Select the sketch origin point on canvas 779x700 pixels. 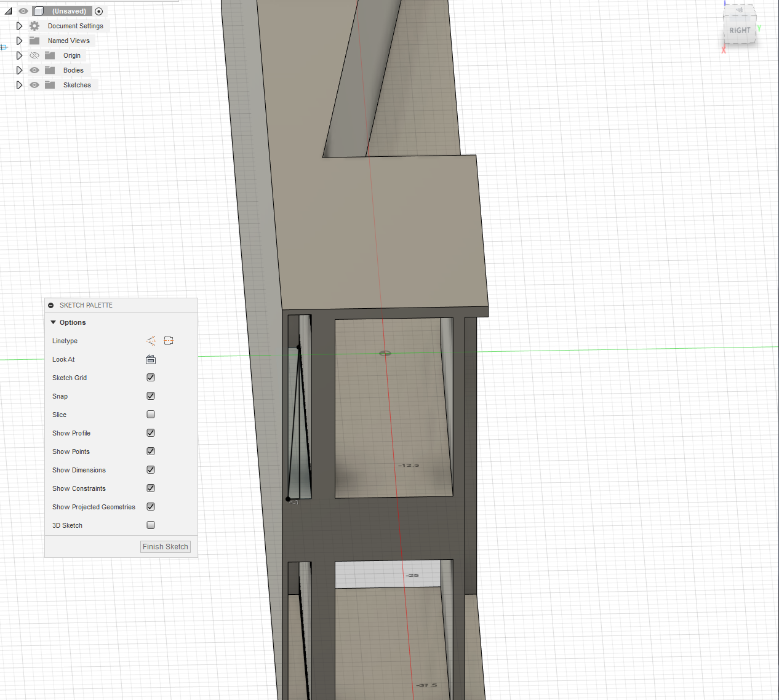tap(385, 353)
